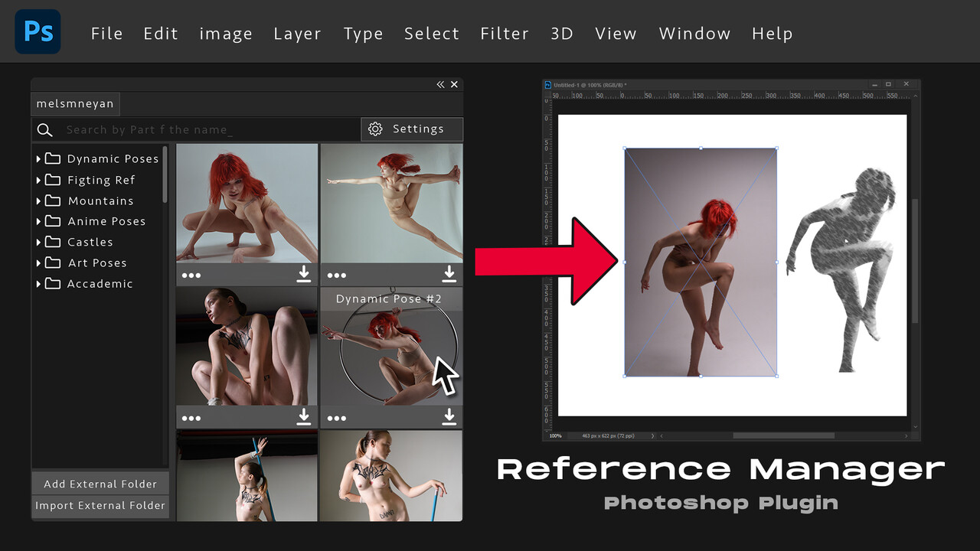Viewport: 980px width, 551px height.
Task: Select the Dynamic Pose #2 thumbnail
Action: click(x=391, y=347)
